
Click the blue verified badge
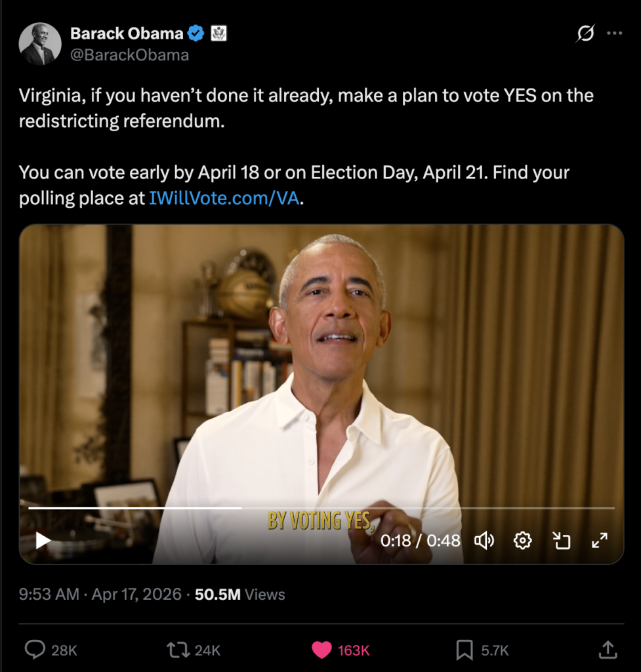coord(196,33)
